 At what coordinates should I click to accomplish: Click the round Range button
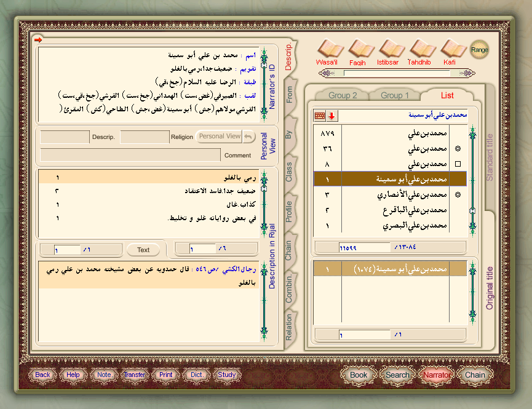click(479, 50)
